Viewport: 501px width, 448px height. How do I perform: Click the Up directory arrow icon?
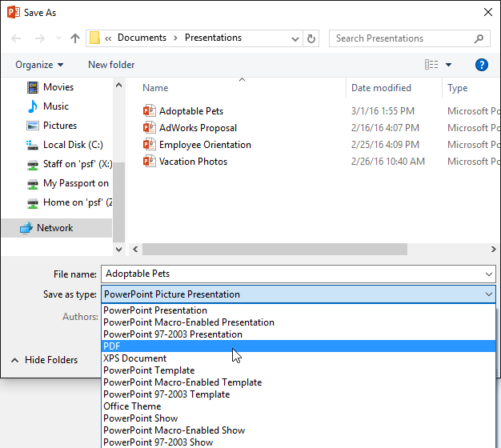coord(75,38)
